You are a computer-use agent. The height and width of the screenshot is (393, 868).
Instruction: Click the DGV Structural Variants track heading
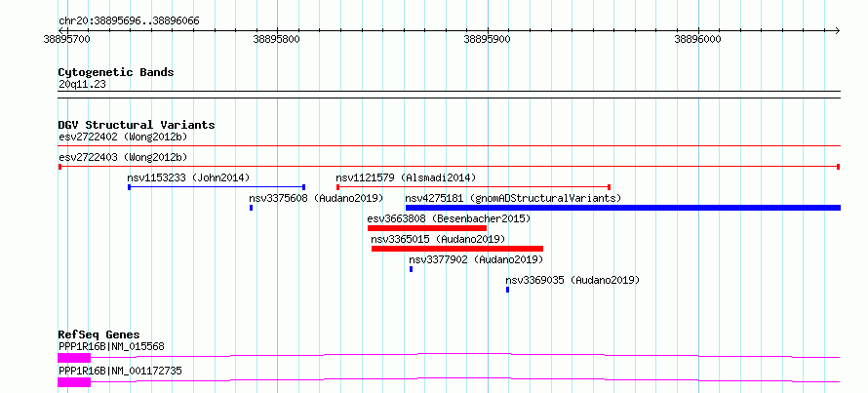(x=137, y=125)
